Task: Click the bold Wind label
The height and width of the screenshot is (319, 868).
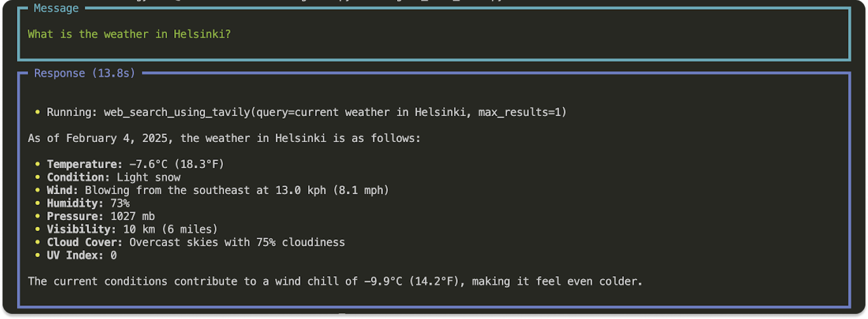Action: coord(62,190)
